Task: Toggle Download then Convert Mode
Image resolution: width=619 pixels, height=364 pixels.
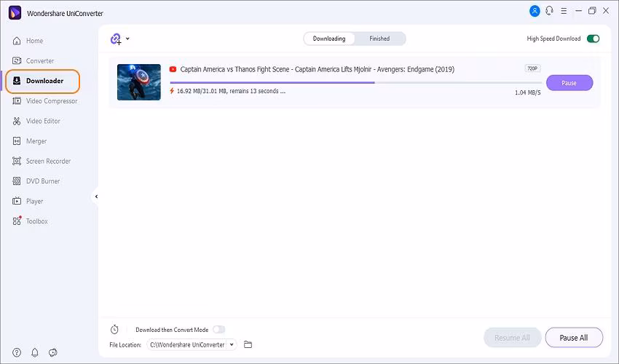Action: [218, 329]
